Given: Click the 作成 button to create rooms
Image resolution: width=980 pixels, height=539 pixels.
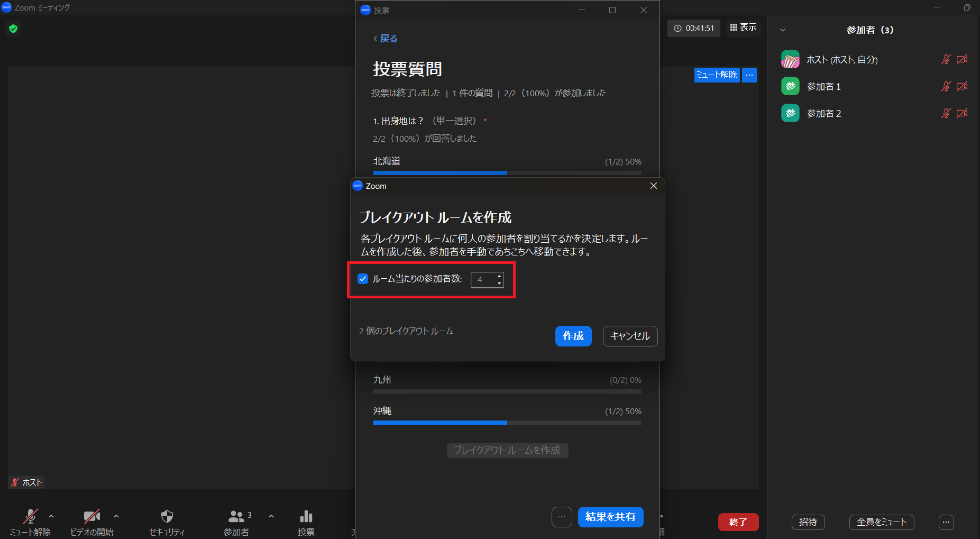Looking at the screenshot, I should pos(573,336).
